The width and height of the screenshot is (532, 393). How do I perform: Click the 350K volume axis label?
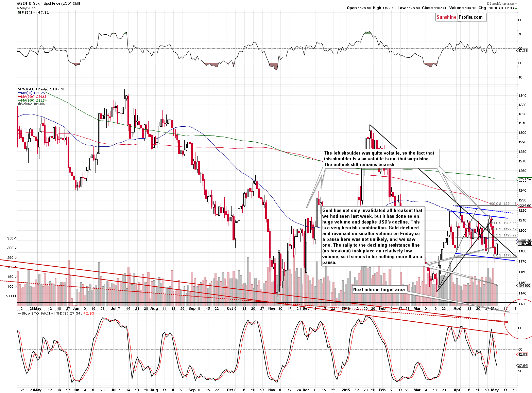click(x=12, y=238)
